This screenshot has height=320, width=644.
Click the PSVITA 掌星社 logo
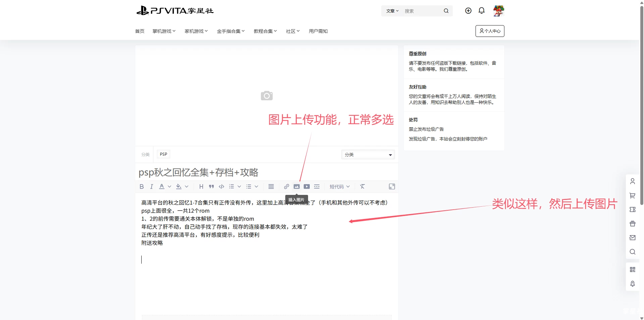175,11
